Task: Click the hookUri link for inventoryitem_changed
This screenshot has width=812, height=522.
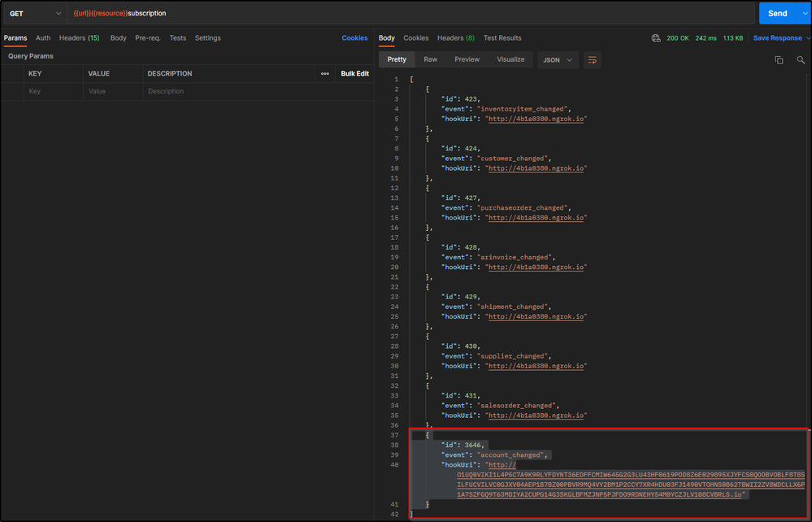Action: point(536,119)
